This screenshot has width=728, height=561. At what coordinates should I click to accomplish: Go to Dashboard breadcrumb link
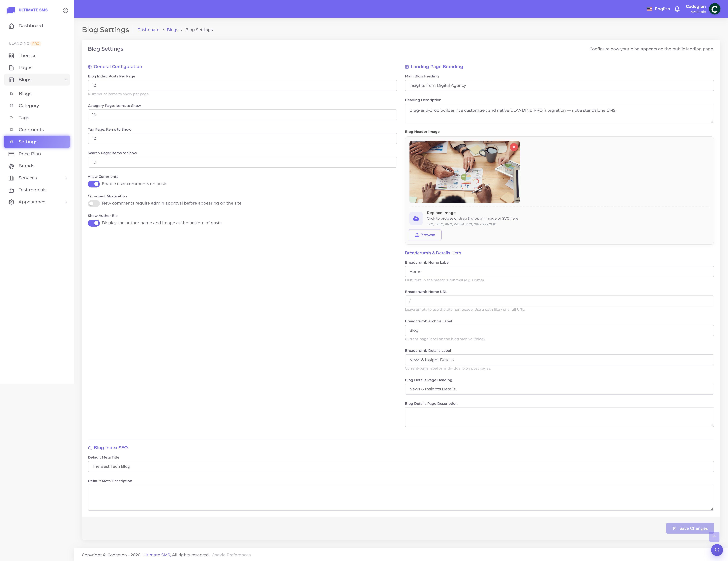coord(148,30)
